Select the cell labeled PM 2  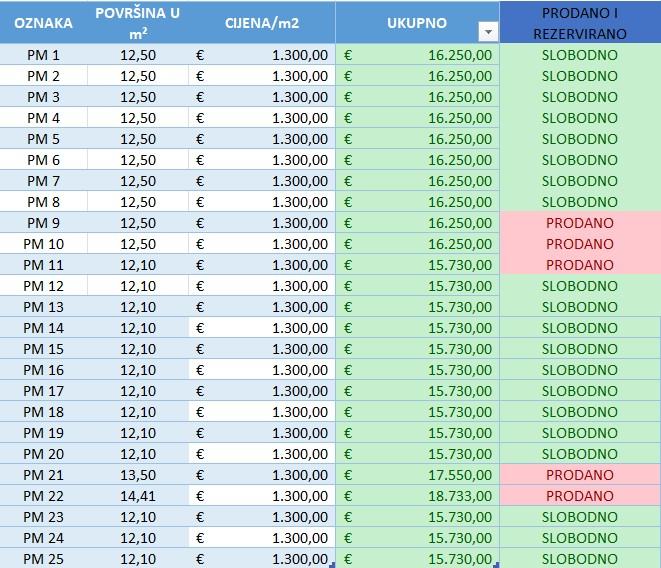coord(43,76)
